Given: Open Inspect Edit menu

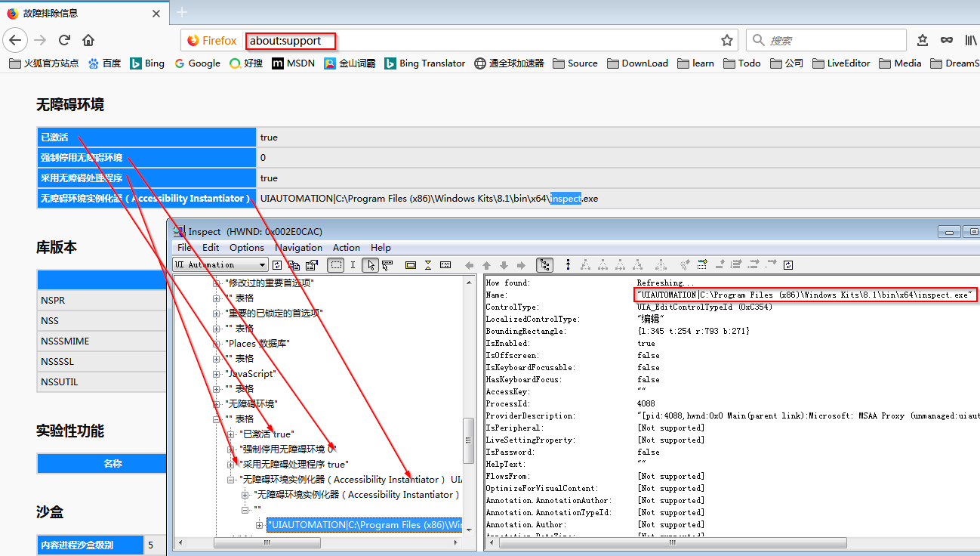Looking at the screenshot, I should coord(211,247).
